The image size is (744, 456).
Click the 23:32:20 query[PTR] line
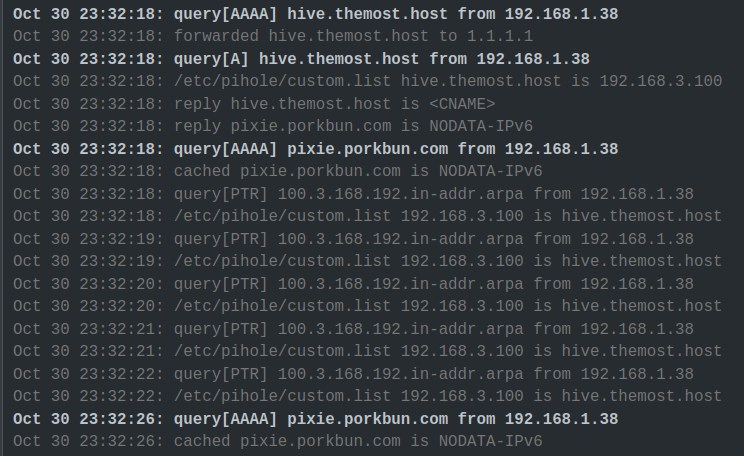click(353, 284)
